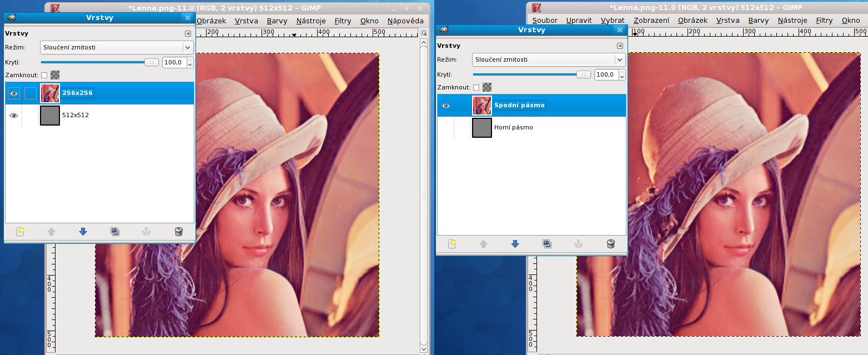This screenshot has width=868, height=355.
Task: Open Filtry menu in left GIMP window
Action: point(343,21)
